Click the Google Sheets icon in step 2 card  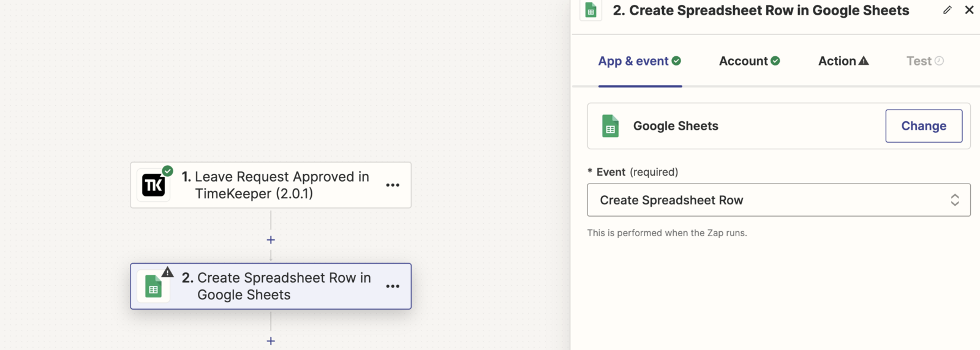[153, 286]
